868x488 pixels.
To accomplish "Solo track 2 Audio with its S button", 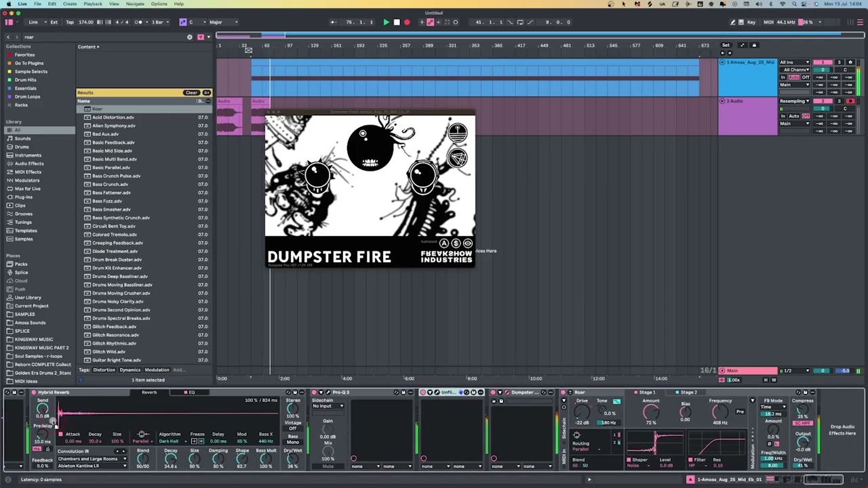I will 840,101.
